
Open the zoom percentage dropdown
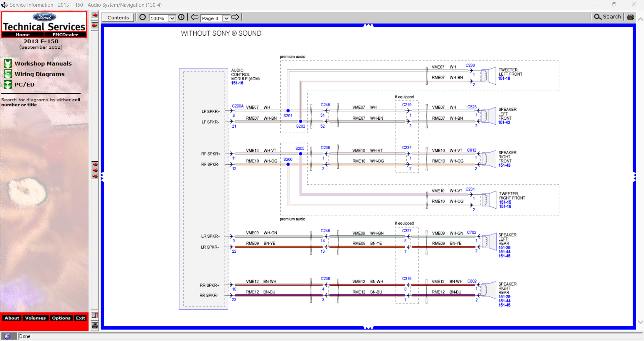coord(172,18)
